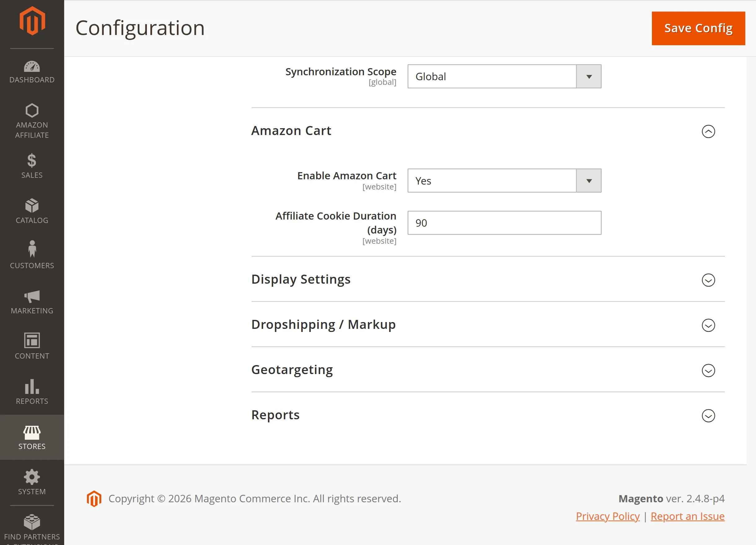Click the Affiliate Cookie Duration input field
Viewport: 756px width, 545px height.
coord(504,223)
